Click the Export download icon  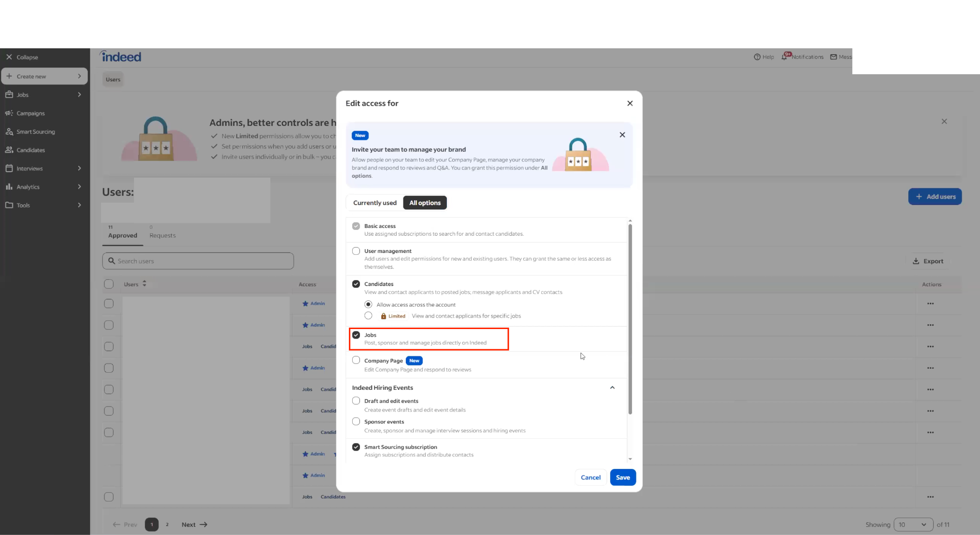916,261
